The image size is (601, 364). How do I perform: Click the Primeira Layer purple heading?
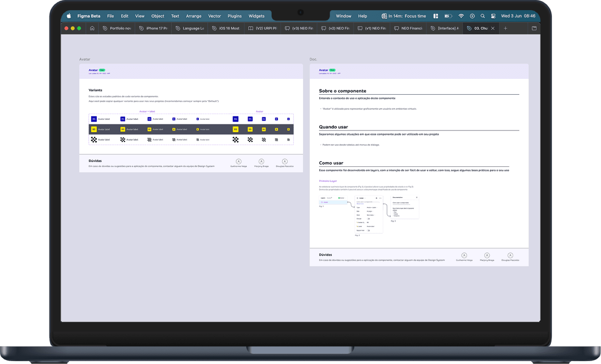click(x=328, y=181)
